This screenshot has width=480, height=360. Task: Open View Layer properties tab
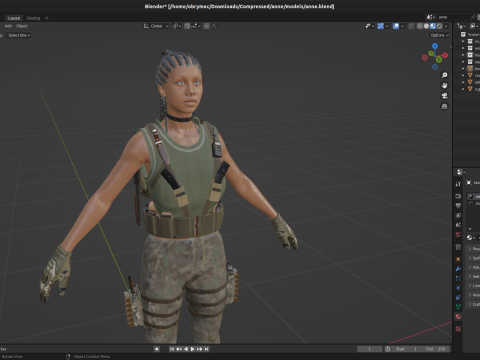(458, 215)
